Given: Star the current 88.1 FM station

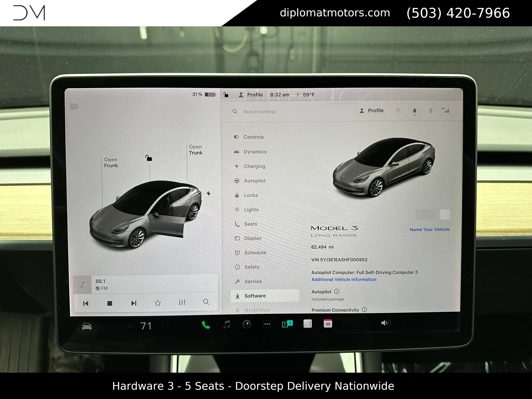Looking at the screenshot, I should coord(158,303).
